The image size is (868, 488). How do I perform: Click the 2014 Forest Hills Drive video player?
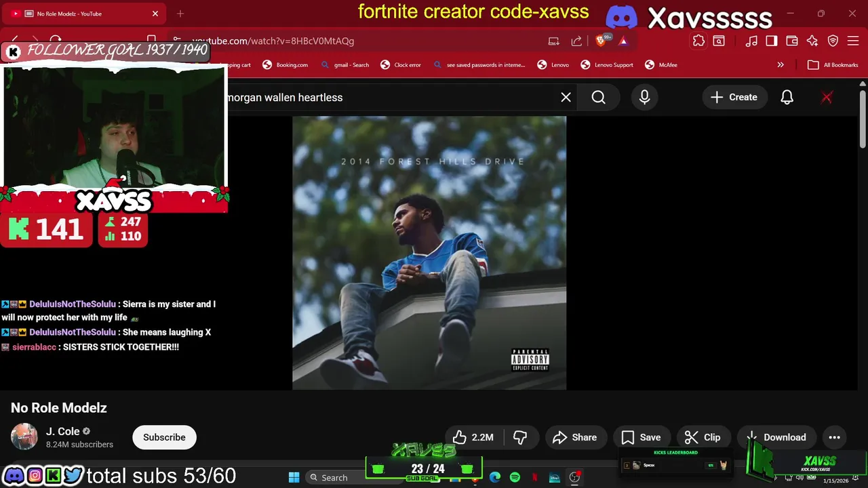(x=429, y=253)
